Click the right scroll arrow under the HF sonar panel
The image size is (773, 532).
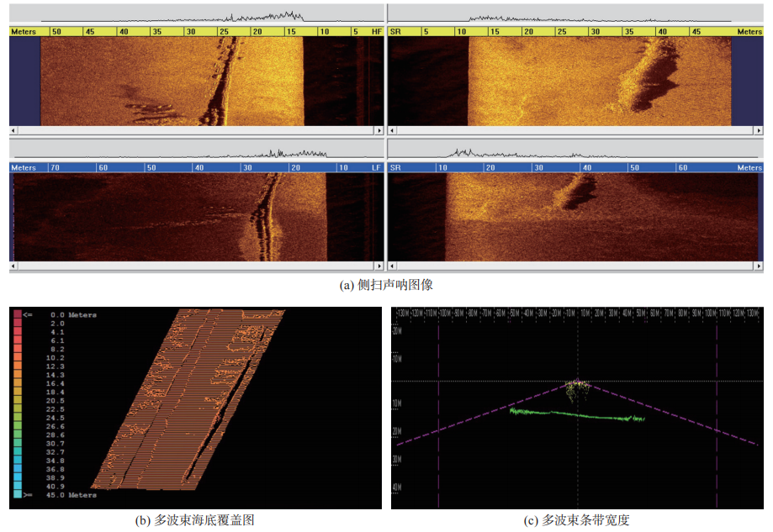[x=379, y=130]
